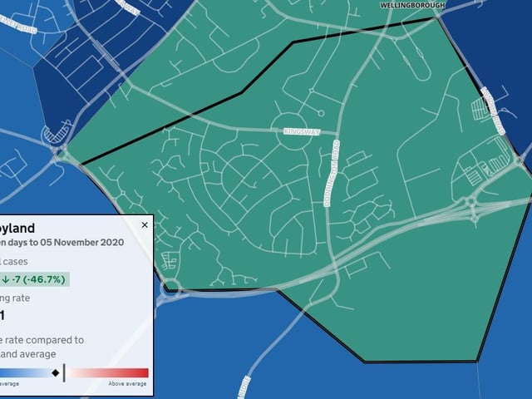
Task: Click the Doddington Road label
Action: pyautogui.click(x=332, y=174)
